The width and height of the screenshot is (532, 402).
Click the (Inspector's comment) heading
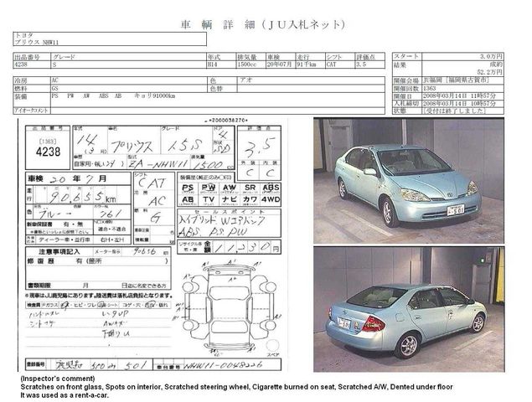(58, 379)
